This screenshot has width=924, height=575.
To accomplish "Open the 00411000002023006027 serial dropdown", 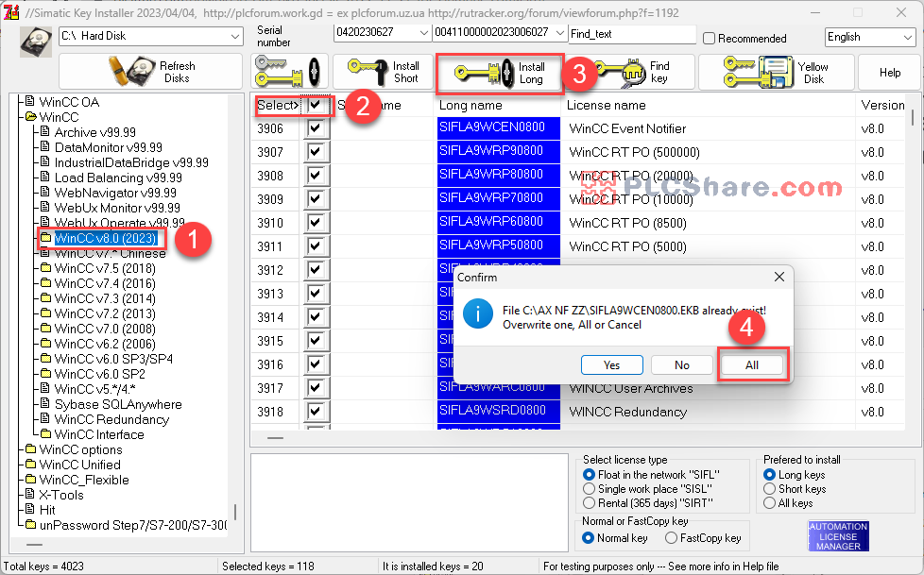I will pyautogui.click(x=560, y=32).
